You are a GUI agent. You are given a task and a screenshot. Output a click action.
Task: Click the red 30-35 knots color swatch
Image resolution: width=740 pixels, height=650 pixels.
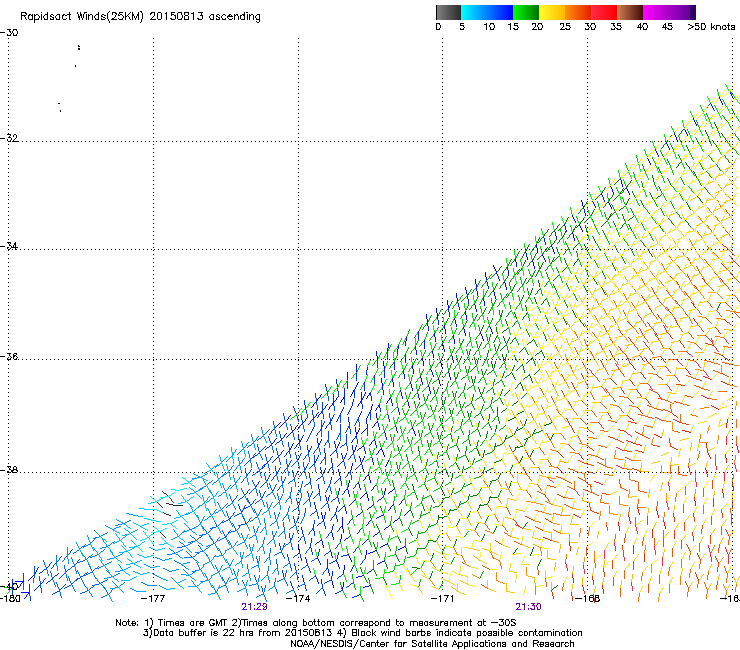pyautogui.click(x=604, y=12)
